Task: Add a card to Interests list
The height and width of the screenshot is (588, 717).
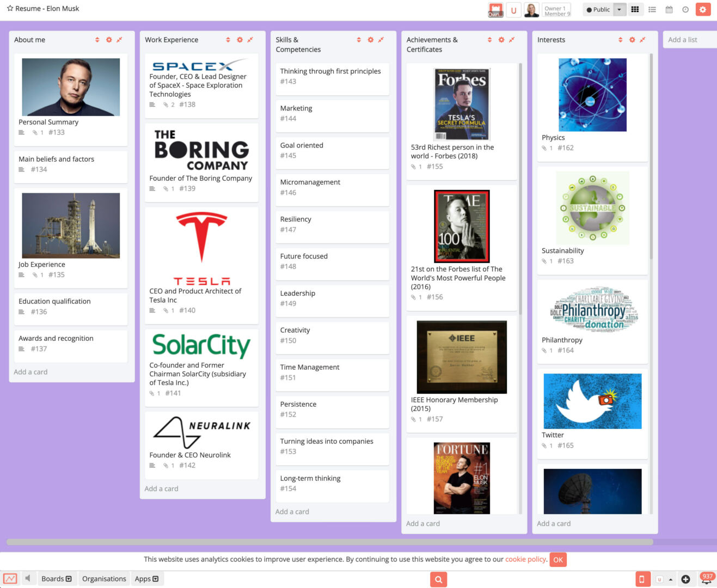Action: [554, 523]
